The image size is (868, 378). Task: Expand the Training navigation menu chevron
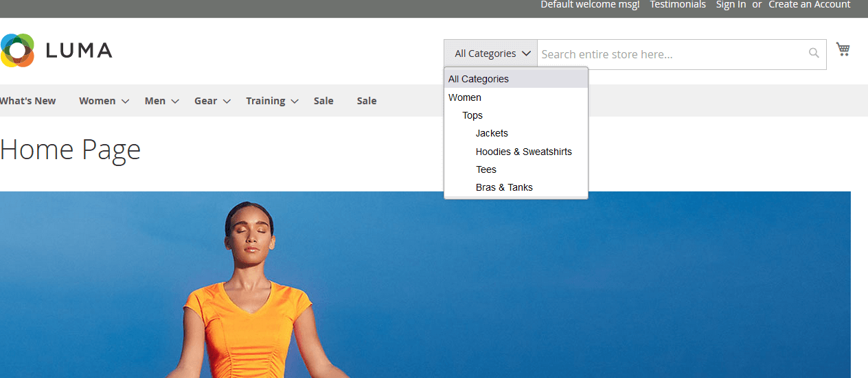[295, 102]
